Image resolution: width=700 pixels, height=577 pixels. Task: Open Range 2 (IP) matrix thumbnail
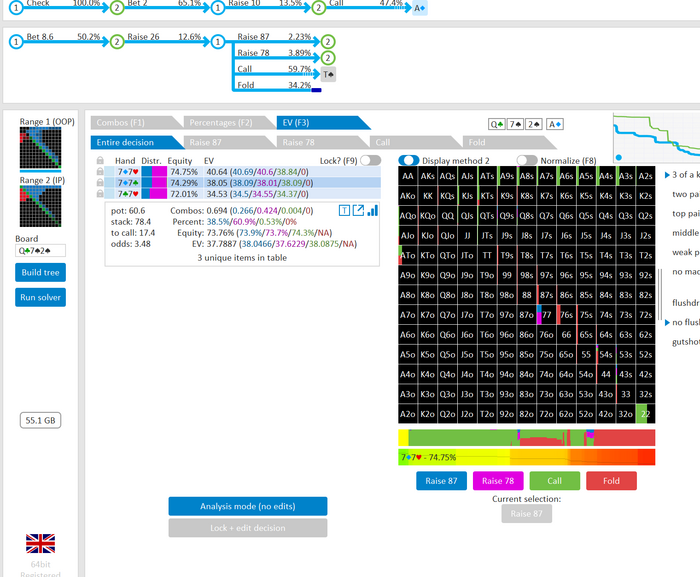pos(40,206)
